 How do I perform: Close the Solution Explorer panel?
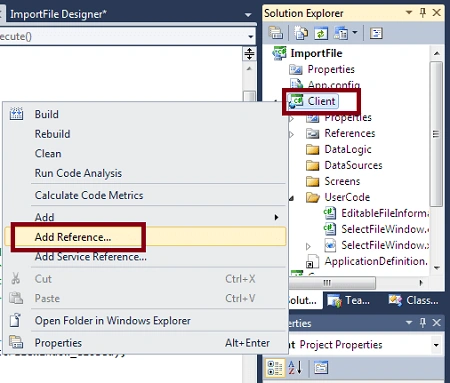click(x=436, y=13)
